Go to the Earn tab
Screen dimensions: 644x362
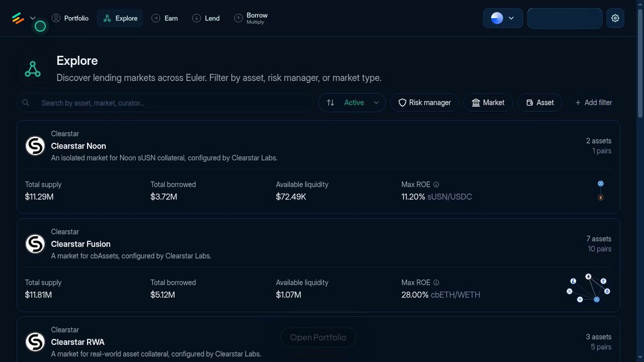(x=165, y=18)
